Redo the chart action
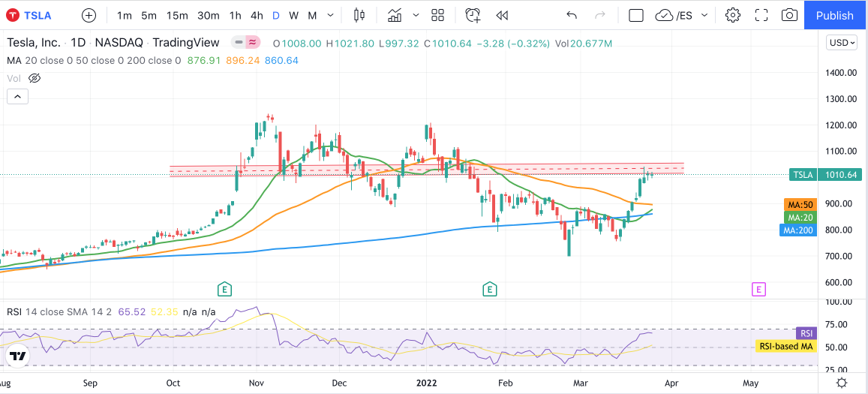This screenshot has height=394, width=868. (x=600, y=16)
